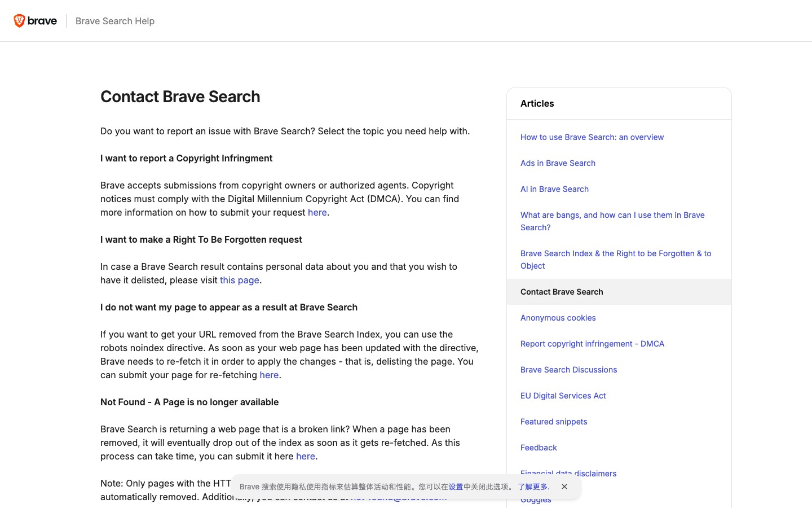Click 'I want to report a Copyright Infringment' heading
Viewport: 812px width, 508px height.
(186, 158)
